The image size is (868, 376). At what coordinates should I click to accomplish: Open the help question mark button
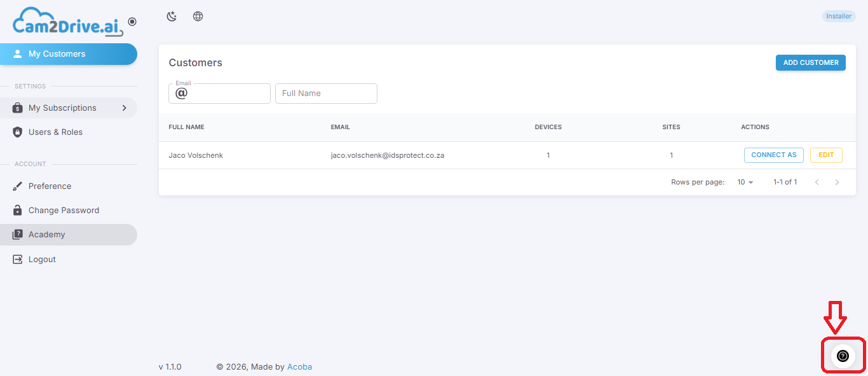pyautogui.click(x=843, y=356)
